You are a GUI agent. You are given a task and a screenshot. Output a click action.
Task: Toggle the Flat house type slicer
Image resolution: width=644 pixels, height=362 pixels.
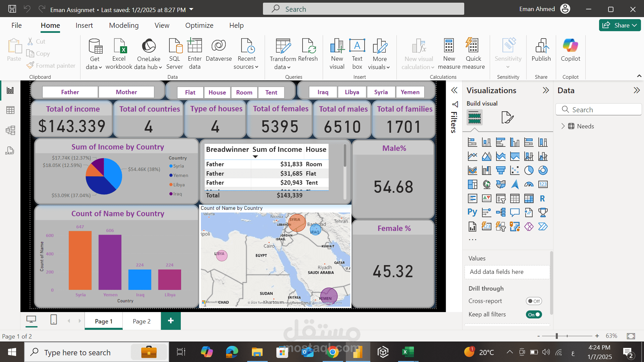[190, 92]
